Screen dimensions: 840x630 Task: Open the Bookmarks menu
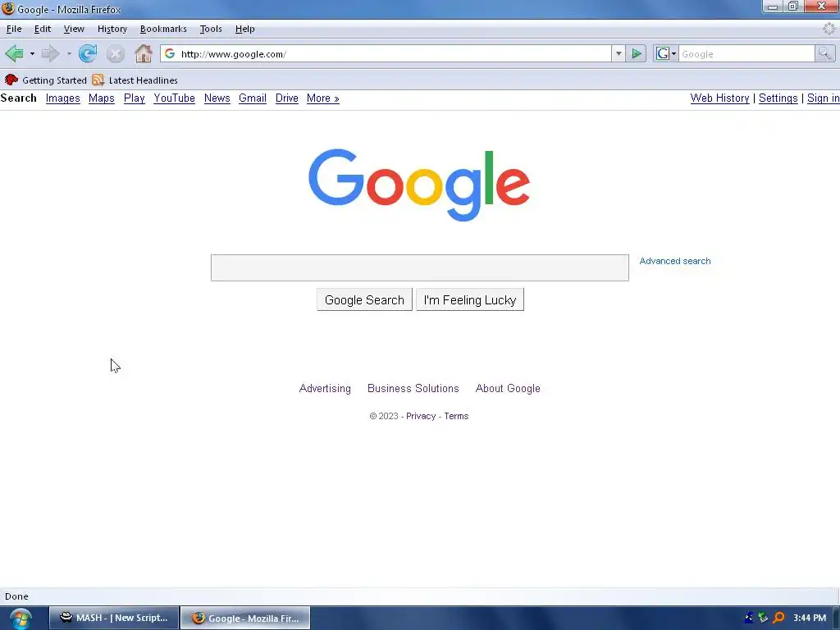pyautogui.click(x=163, y=29)
